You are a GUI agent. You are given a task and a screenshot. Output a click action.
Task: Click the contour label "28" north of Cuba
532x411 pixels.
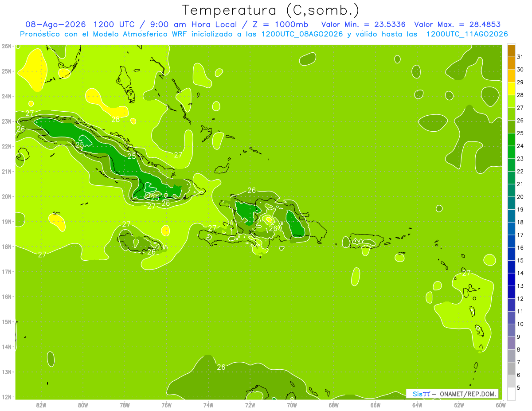click(x=116, y=119)
